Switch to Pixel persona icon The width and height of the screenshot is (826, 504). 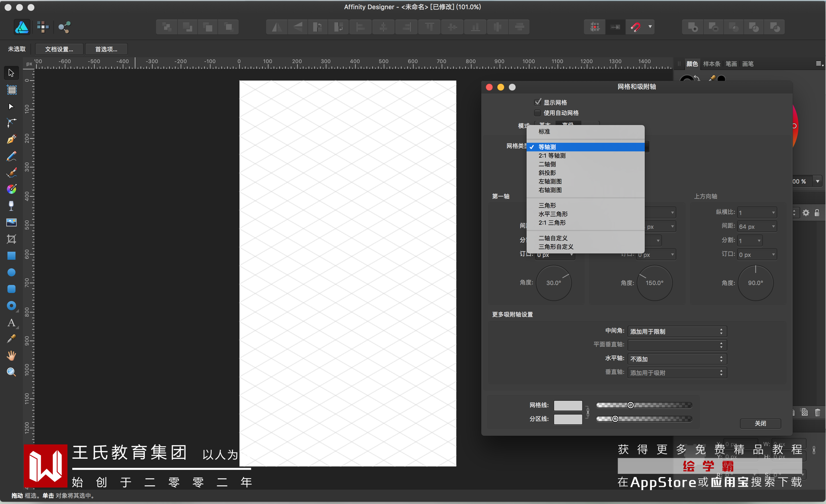pos(43,27)
